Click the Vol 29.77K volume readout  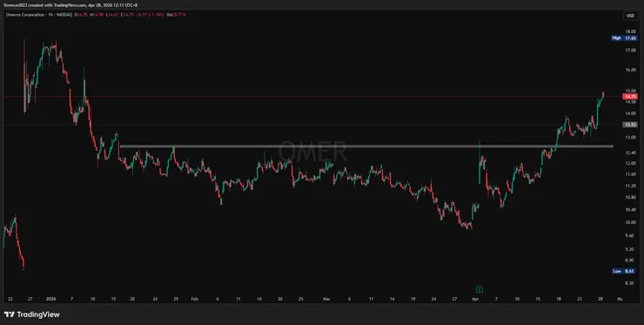click(176, 15)
